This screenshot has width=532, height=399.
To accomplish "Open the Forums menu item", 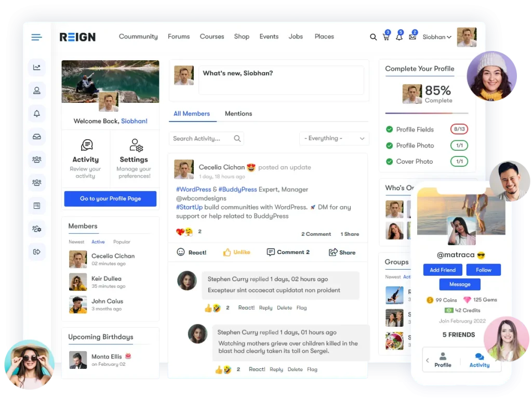I will (178, 36).
